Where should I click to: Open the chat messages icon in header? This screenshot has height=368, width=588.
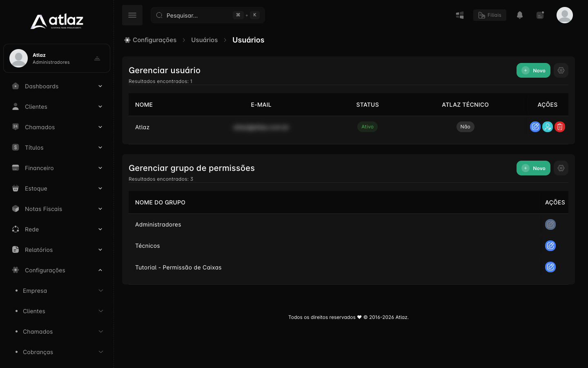tap(540, 15)
